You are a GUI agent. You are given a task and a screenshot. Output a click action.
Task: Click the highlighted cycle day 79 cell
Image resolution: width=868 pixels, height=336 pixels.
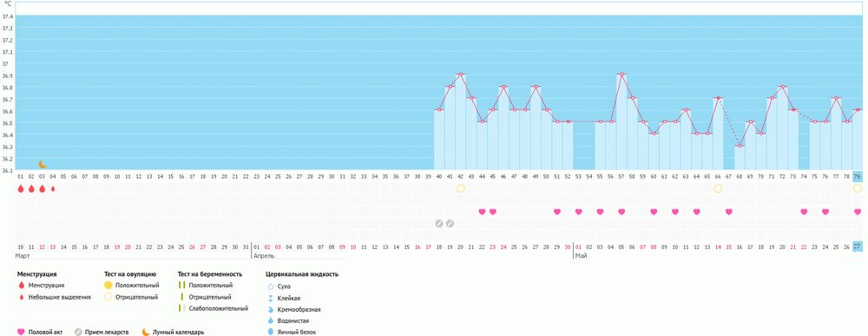(x=857, y=176)
